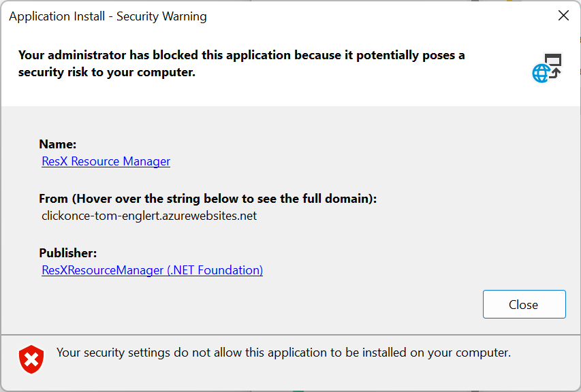The image size is (581, 392).
Task: Click the ClickOnce application install icon
Action: point(547,66)
